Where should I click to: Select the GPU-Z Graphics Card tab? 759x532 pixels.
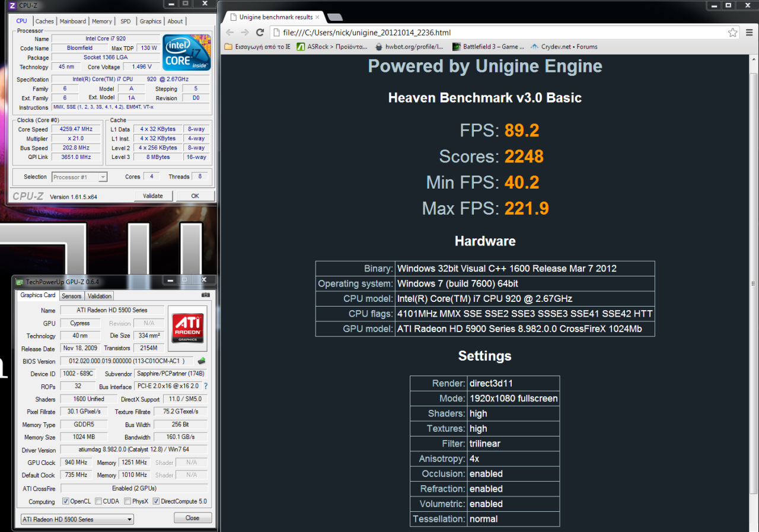pyautogui.click(x=38, y=295)
